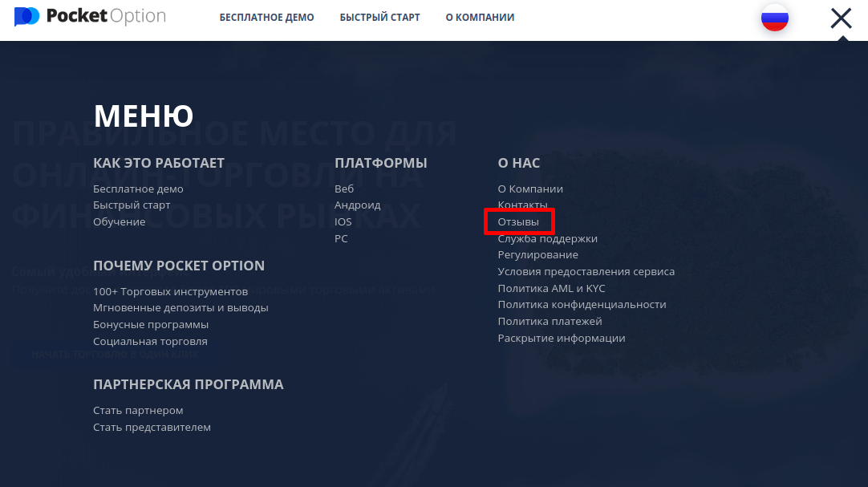This screenshot has height=487, width=868.
Task: Click the Pocket Option logo
Action: (90, 17)
